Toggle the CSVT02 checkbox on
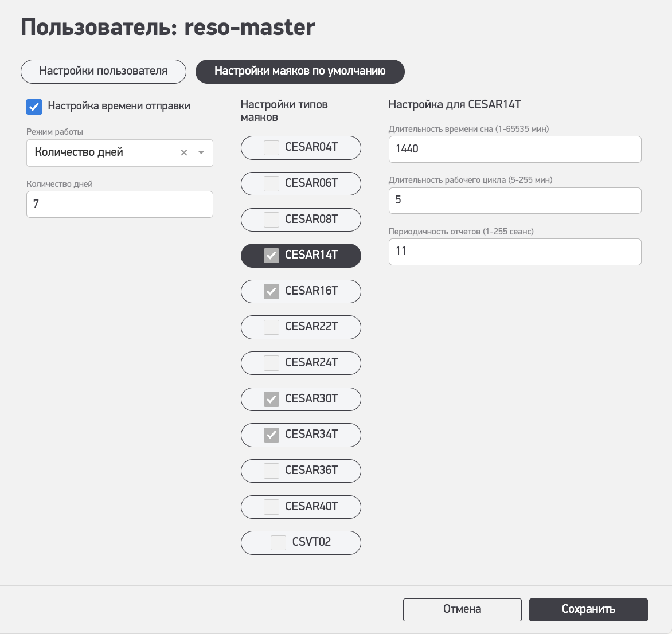The width and height of the screenshot is (672, 634). [278, 542]
